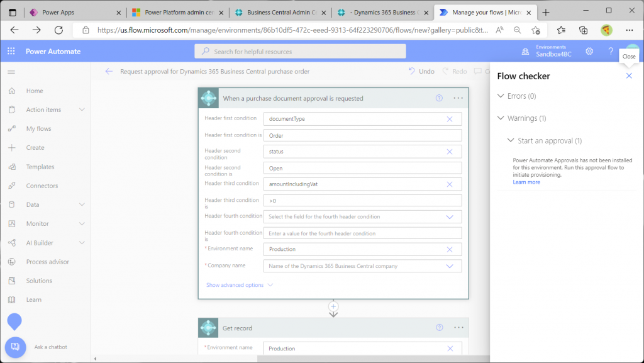Collapse Start an approval (1) warning
Viewport: 644px width, 363px height.
511,140
